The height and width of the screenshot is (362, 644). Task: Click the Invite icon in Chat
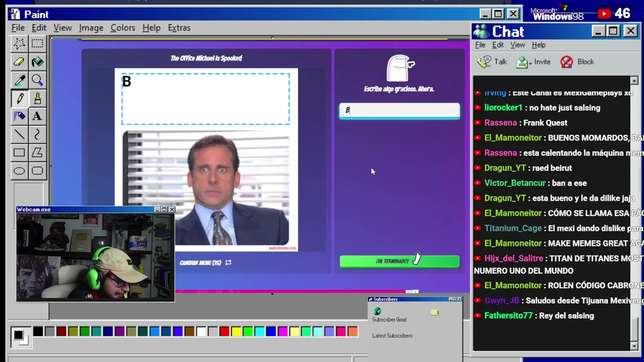tap(522, 62)
